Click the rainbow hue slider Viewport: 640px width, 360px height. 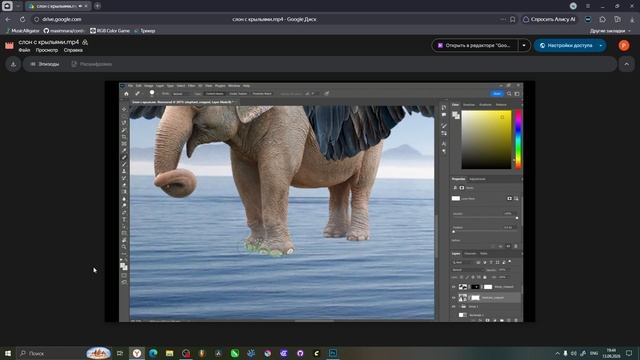tap(518, 139)
